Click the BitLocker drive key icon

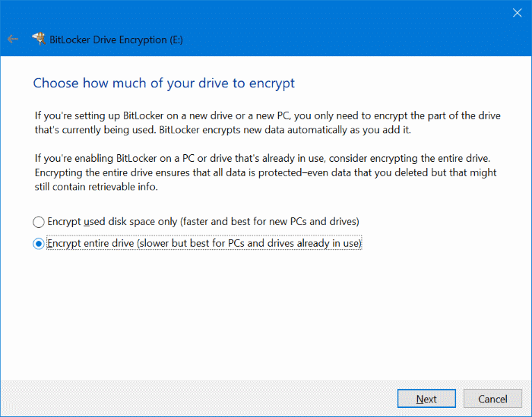click(38, 39)
